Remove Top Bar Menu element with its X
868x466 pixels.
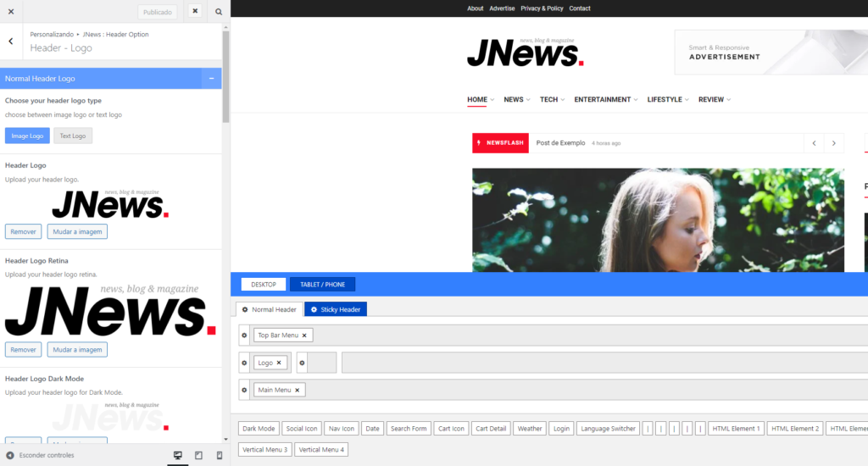pyautogui.click(x=304, y=336)
